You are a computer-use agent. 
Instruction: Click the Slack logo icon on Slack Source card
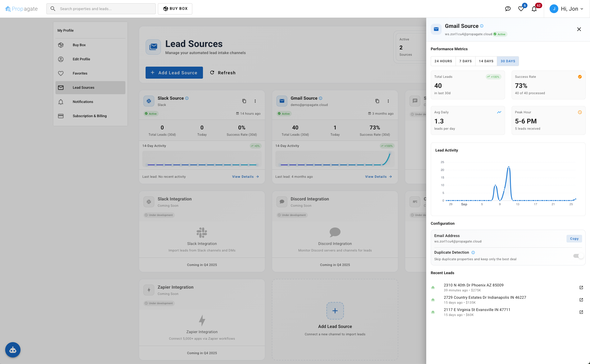pyautogui.click(x=149, y=101)
